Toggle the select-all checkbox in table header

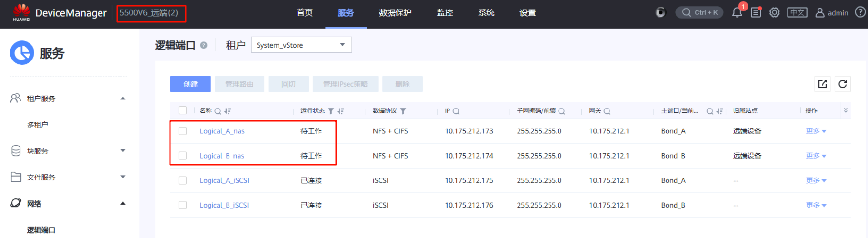point(182,110)
